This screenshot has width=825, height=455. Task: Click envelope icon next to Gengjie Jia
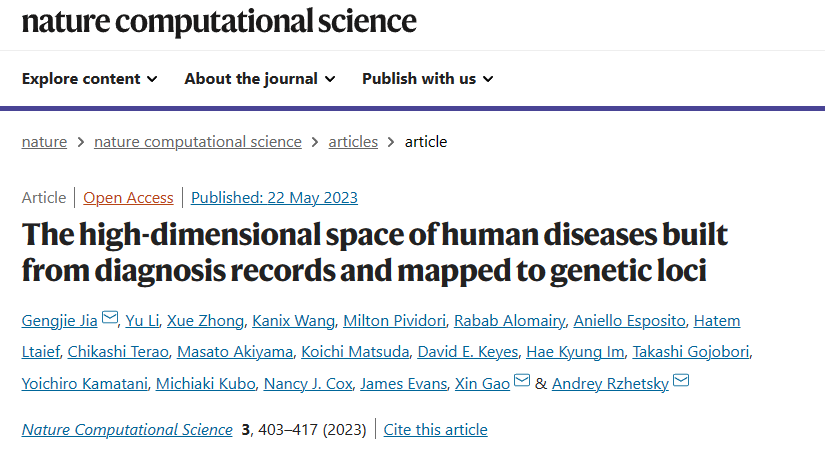point(110,321)
